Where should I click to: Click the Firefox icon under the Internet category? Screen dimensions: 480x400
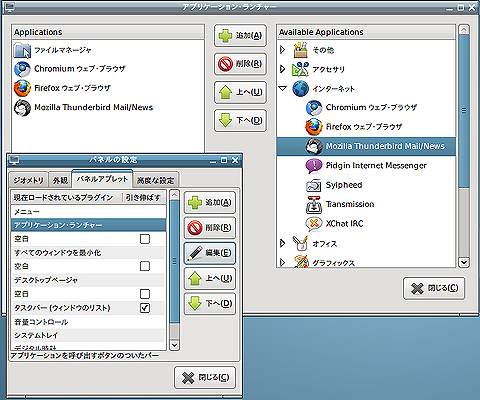tap(314, 127)
